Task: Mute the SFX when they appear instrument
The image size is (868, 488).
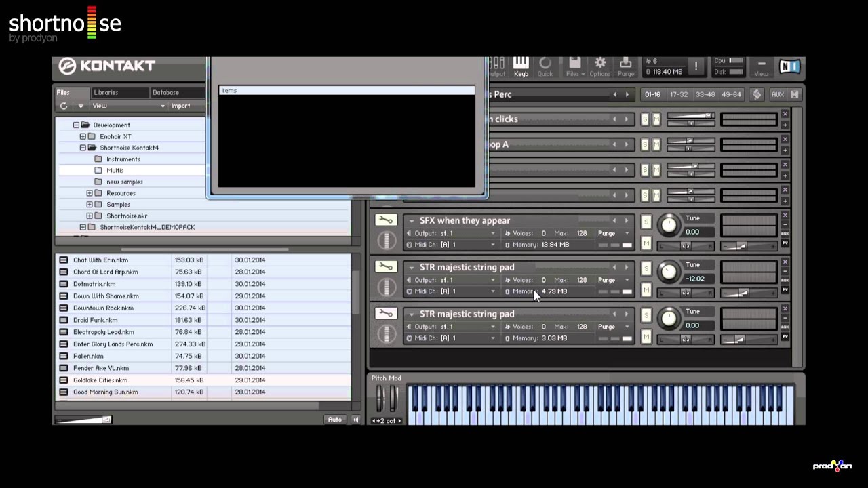Action: click(646, 243)
